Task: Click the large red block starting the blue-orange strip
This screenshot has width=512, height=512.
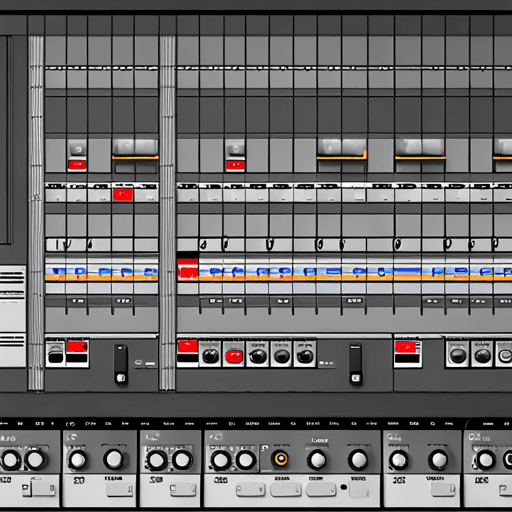Action: point(187,269)
